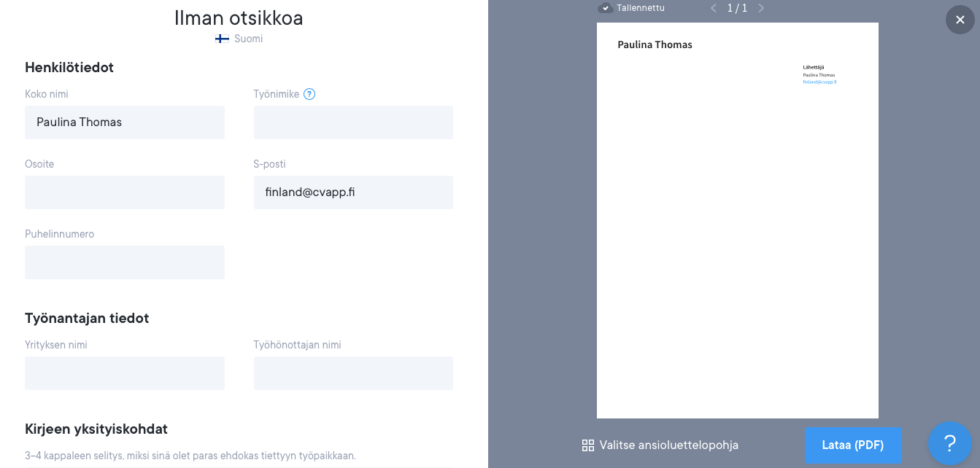Click the Työnimike input field
This screenshot has width=980, height=468.
[353, 122]
